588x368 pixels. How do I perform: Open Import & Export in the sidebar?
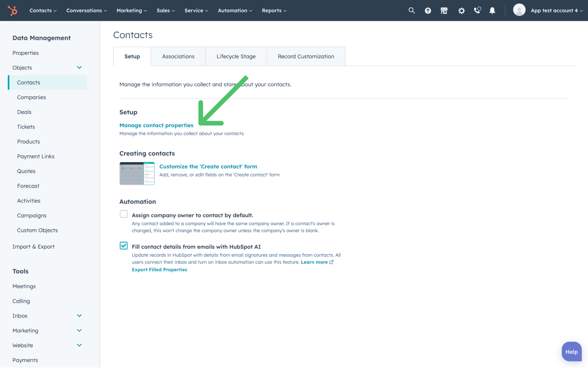pyautogui.click(x=34, y=247)
